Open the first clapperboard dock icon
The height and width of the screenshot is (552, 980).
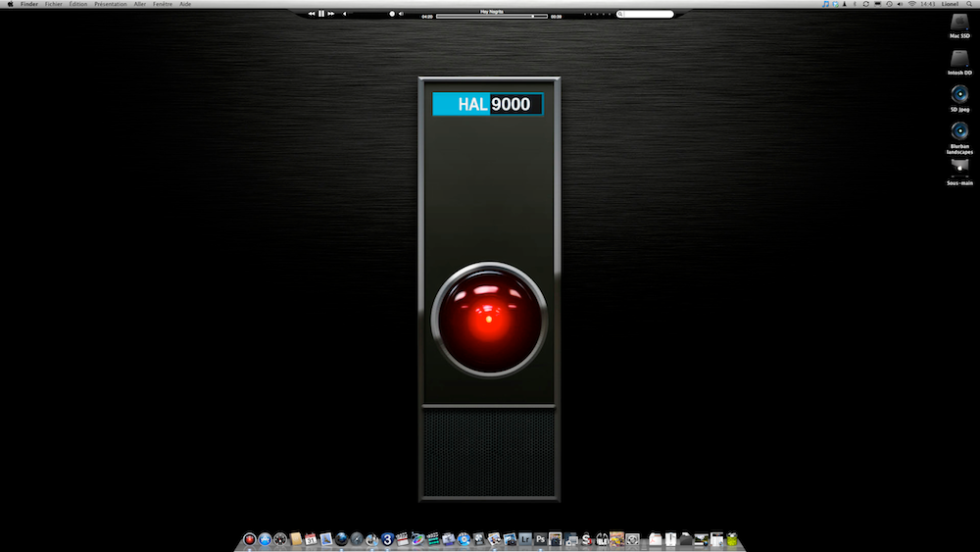(403, 539)
